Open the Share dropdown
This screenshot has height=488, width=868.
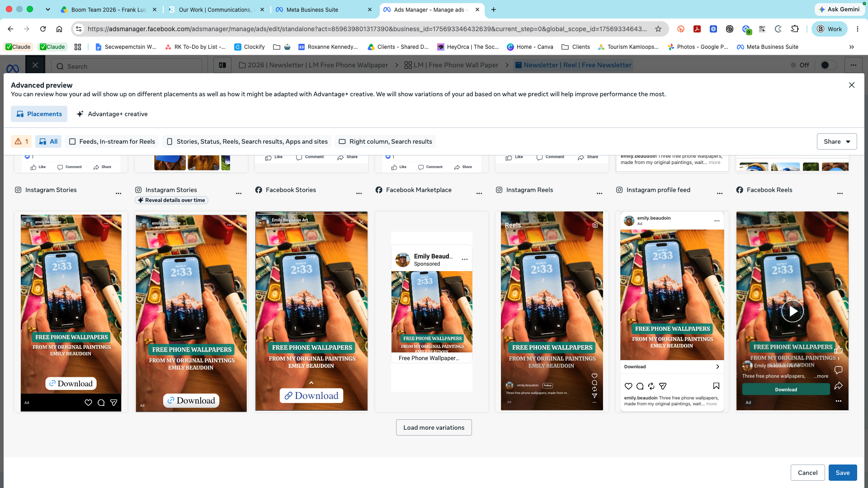(x=837, y=141)
